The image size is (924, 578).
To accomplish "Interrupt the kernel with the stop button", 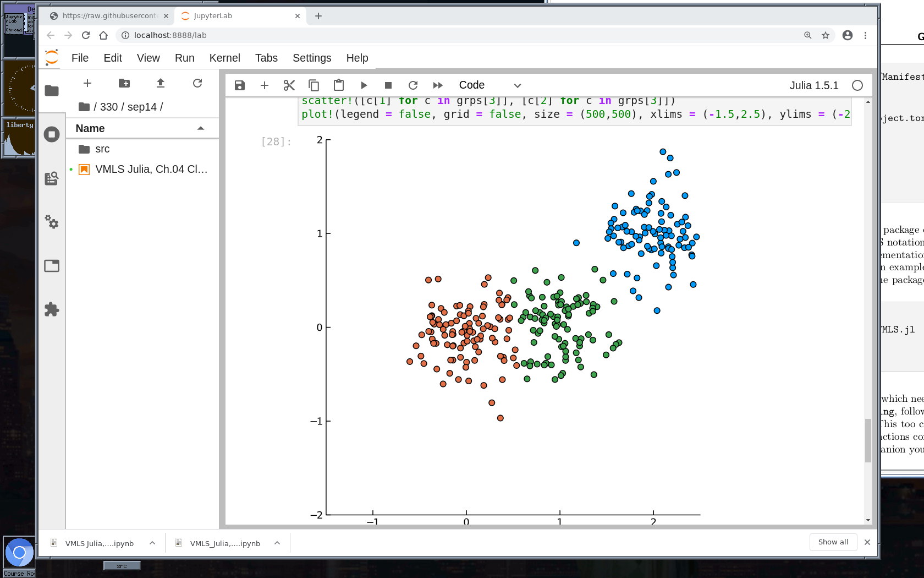I will [x=388, y=85].
